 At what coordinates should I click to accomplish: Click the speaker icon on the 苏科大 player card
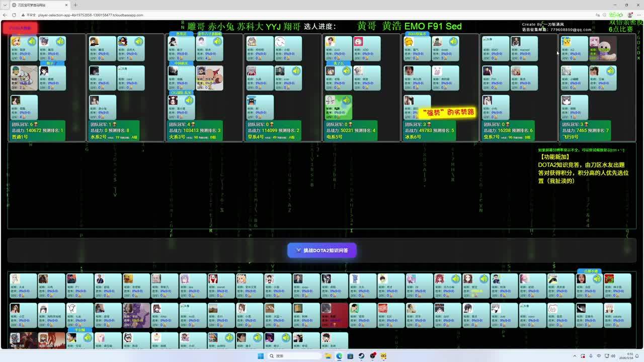coord(138,42)
